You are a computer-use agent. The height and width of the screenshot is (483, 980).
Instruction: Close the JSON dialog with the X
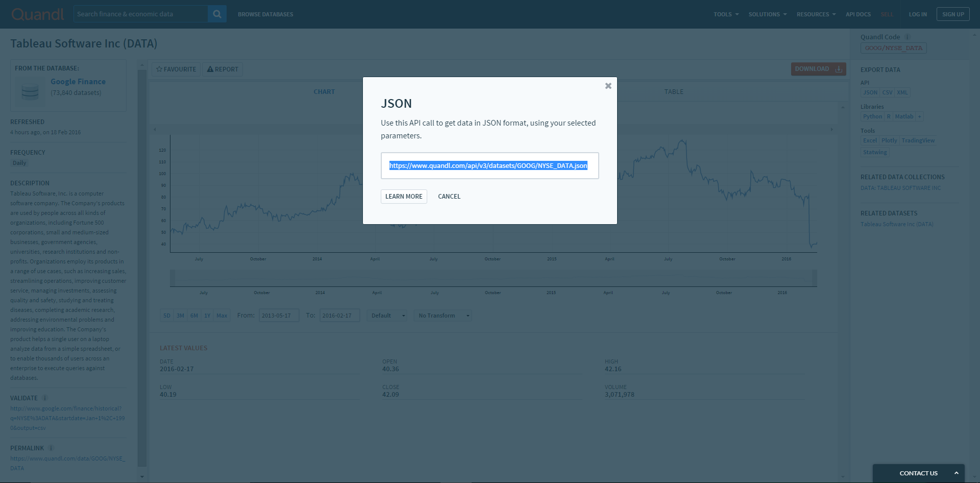point(608,86)
